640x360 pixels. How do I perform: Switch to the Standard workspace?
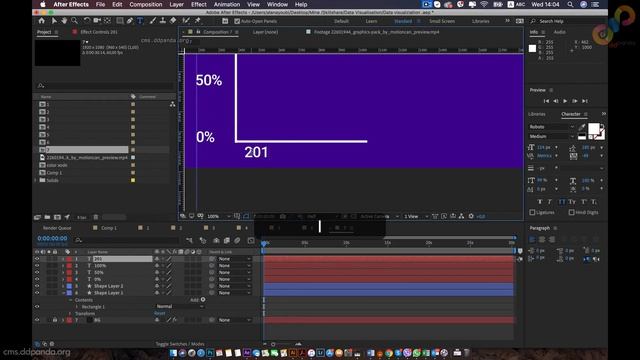click(x=403, y=21)
